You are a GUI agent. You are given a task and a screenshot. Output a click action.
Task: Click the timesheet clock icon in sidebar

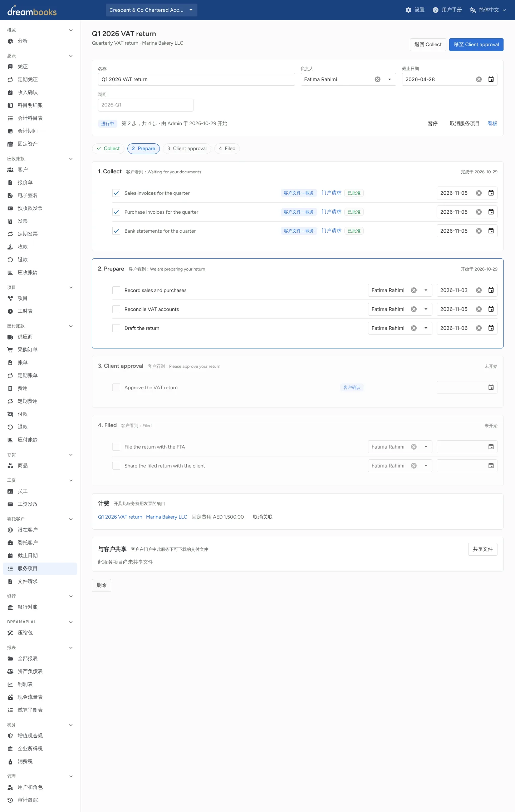(10, 311)
